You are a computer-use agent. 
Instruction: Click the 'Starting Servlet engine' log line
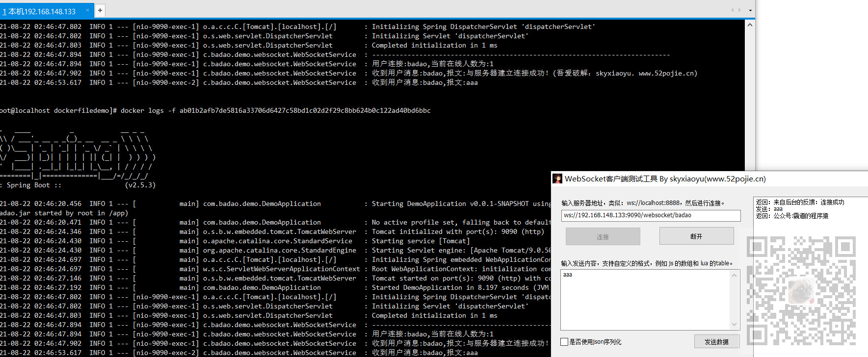pyautogui.click(x=275, y=250)
